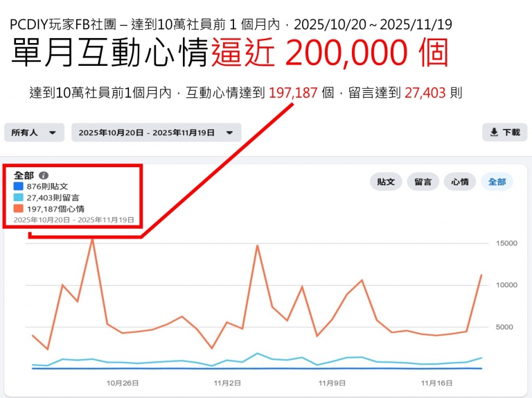Screen dimensions: 532x398
Task: Click the 197,187個心情 legend label
Action: 56,208
